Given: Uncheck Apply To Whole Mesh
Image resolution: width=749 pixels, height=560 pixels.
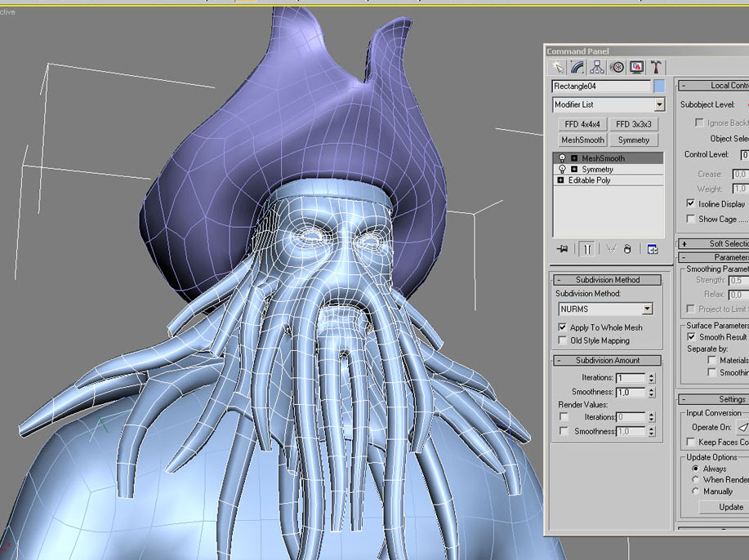Looking at the screenshot, I should tap(563, 327).
